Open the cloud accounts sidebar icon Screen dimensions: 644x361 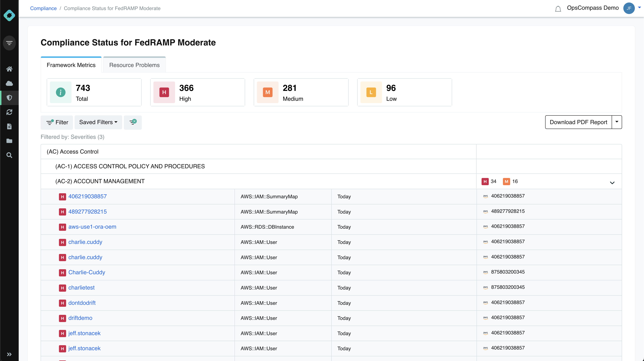pyautogui.click(x=9, y=83)
